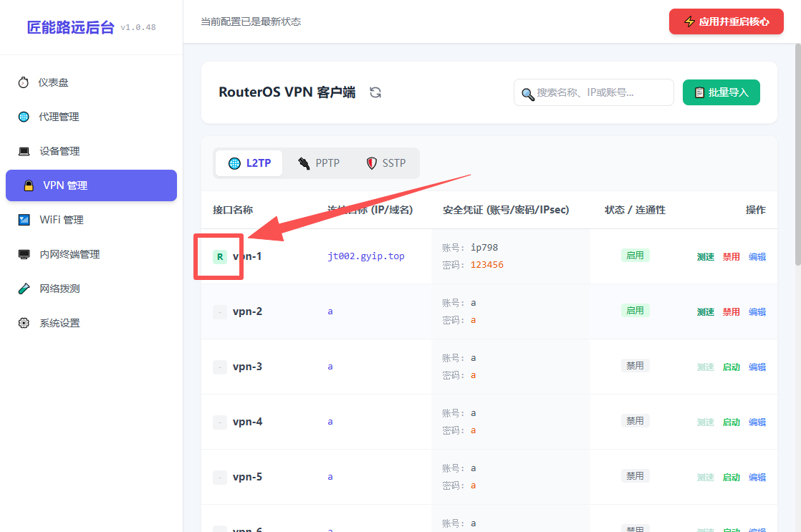This screenshot has width=801, height=532.
Task: Click the WiFi management icon in sidebar
Action: (x=24, y=220)
